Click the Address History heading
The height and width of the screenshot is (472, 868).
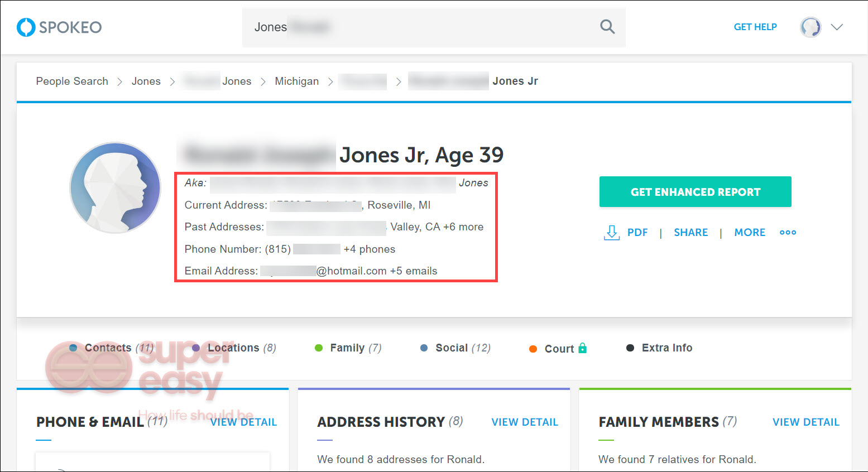tap(381, 422)
